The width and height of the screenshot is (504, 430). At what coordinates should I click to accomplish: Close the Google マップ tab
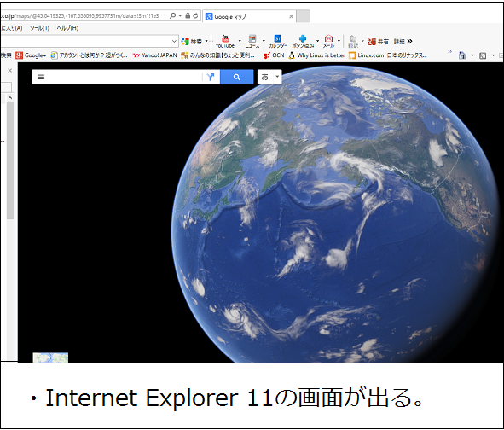[291, 16]
